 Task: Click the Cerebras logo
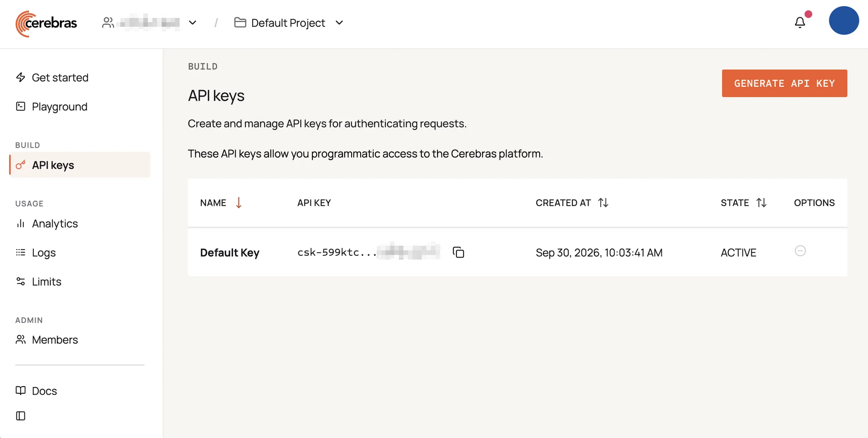(46, 23)
